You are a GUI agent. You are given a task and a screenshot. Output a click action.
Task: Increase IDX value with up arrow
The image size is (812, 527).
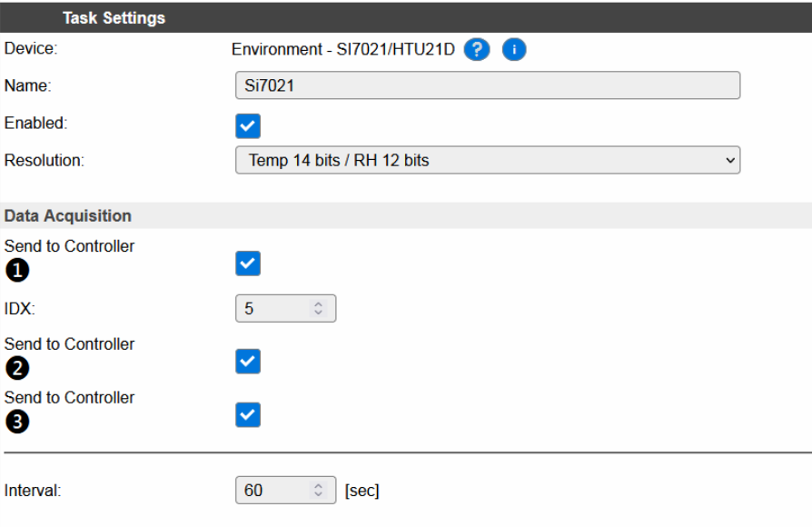(319, 304)
